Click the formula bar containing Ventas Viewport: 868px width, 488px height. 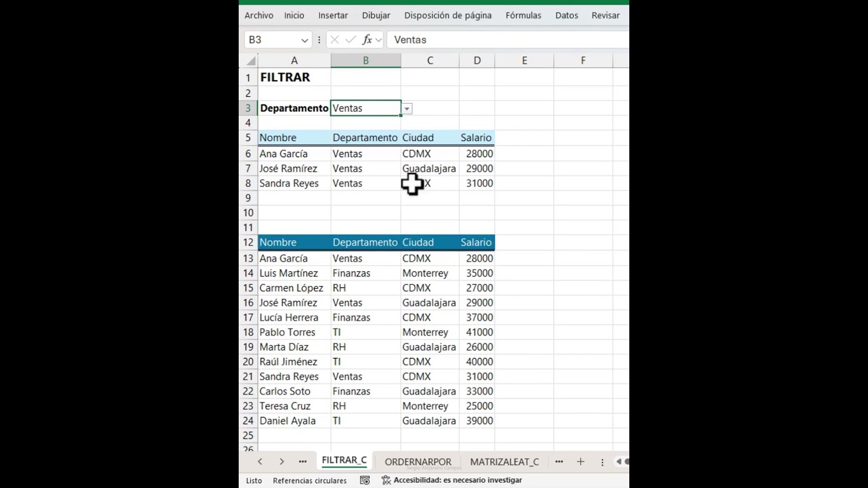[509, 40]
